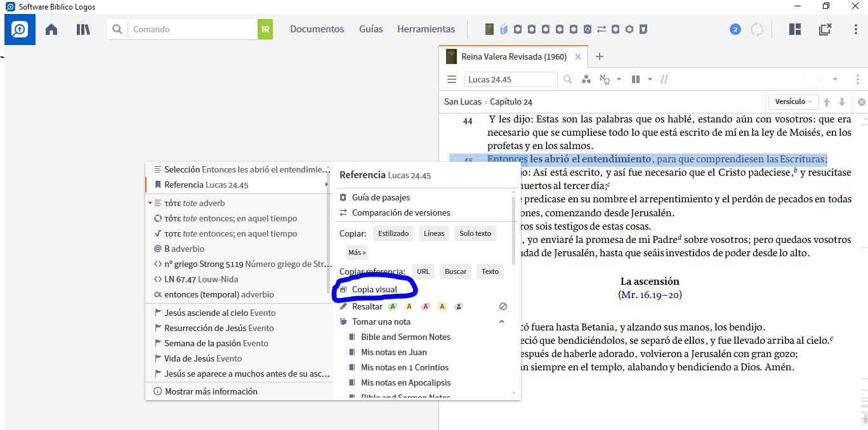Go to previous verse with up arrow

[827, 102]
